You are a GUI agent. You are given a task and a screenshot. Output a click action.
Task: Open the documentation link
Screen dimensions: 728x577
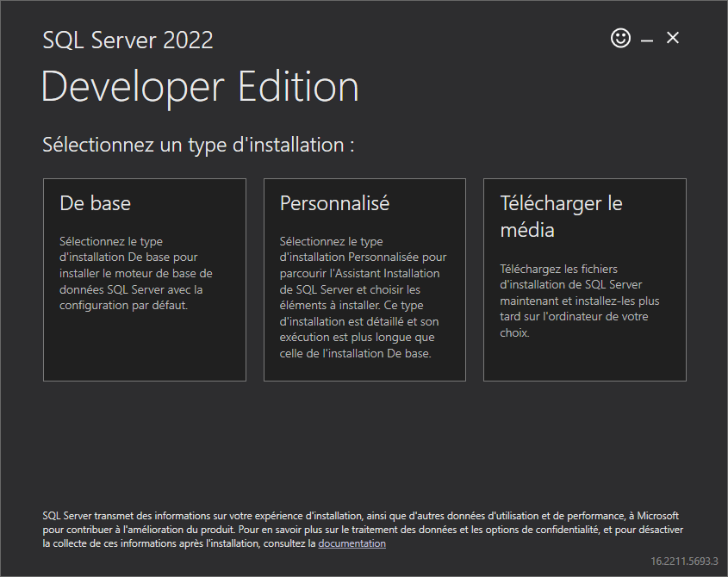click(352, 543)
